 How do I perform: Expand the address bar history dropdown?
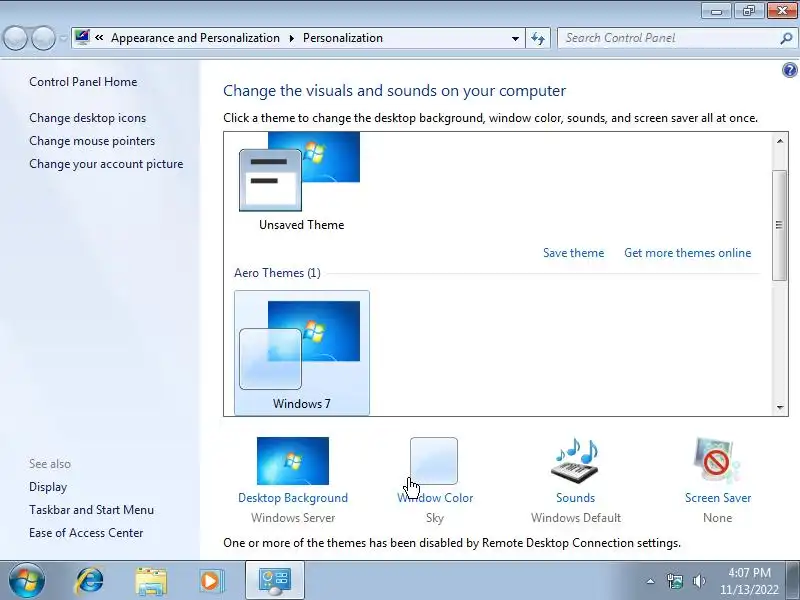pos(515,38)
